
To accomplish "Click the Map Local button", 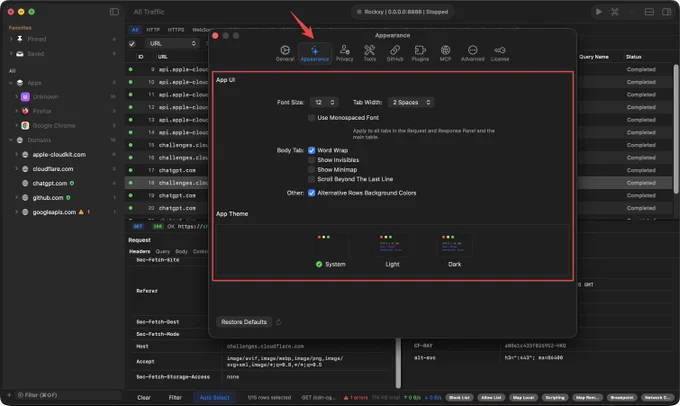I will [523, 397].
